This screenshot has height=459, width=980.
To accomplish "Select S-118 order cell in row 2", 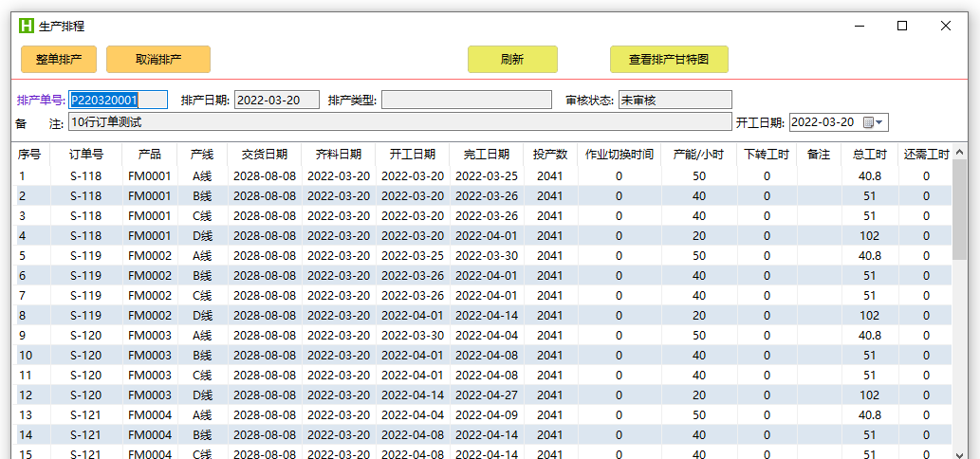I will tap(86, 196).
